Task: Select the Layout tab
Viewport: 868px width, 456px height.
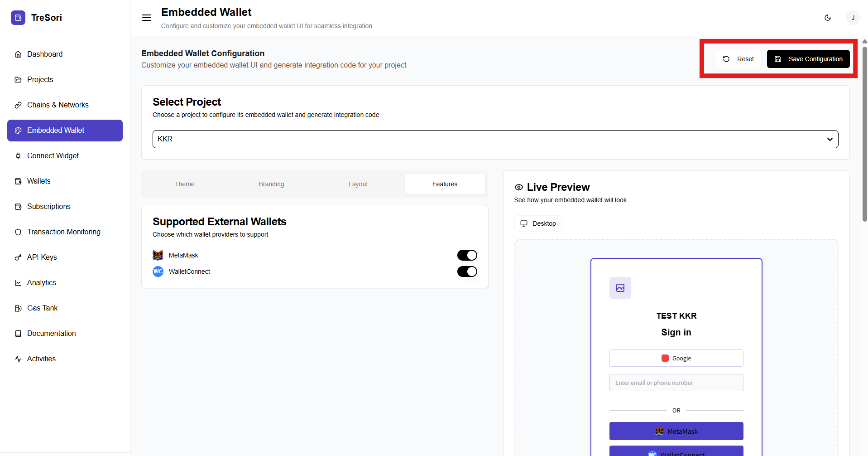Action: (358, 184)
